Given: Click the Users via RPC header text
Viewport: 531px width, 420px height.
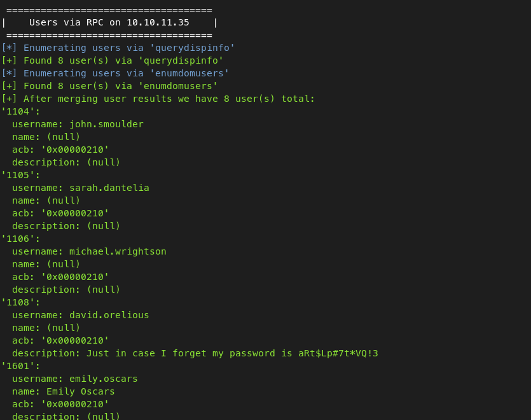Looking at the screenshot, I should click(109, 23).
